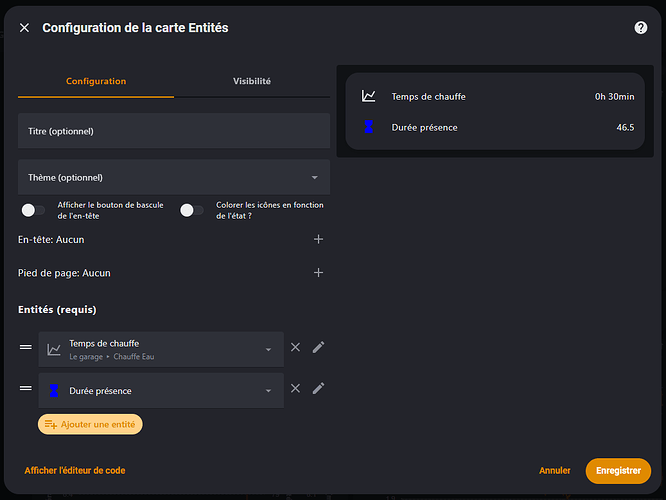Remove the Temps de chauffe entity
Image resolution: width=666 pixels, height=500 pixels.
coord(295,347)
